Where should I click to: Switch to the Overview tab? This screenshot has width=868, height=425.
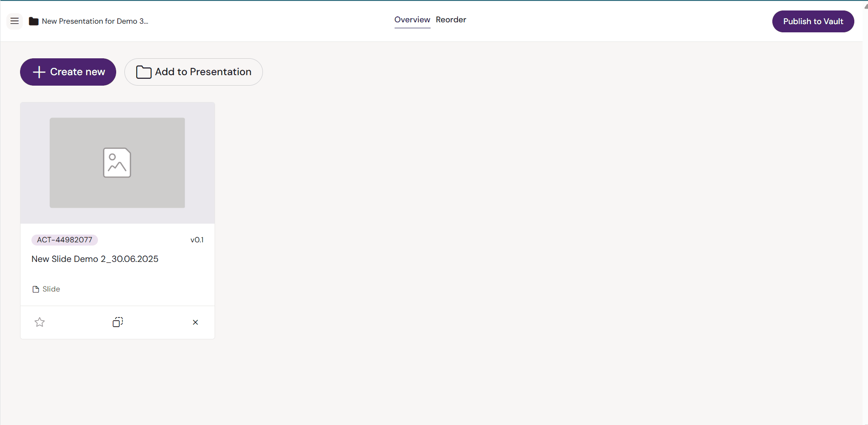pyautogui.click(x=412, y=20)
